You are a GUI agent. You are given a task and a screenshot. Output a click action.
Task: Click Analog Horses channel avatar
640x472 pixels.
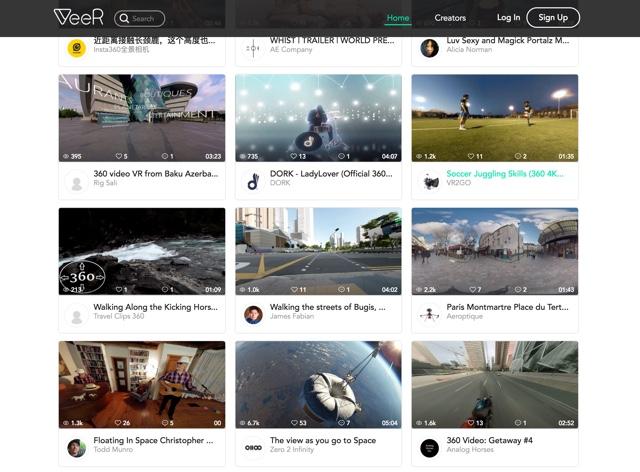point(430,447)
